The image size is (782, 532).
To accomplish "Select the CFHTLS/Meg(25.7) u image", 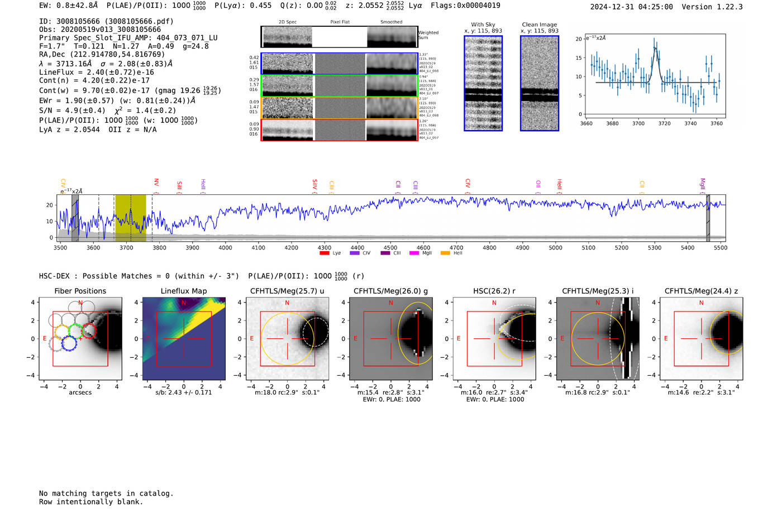I will click(x=288, y=339).
